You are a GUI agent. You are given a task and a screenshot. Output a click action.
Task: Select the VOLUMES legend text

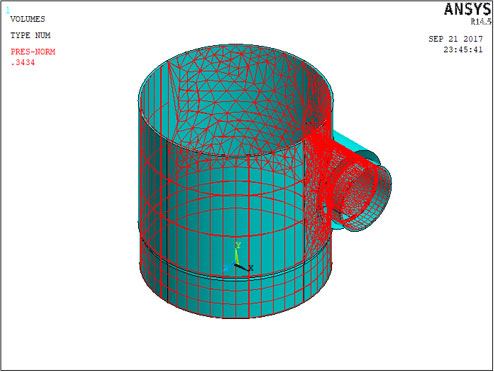[x=28, y=19]
